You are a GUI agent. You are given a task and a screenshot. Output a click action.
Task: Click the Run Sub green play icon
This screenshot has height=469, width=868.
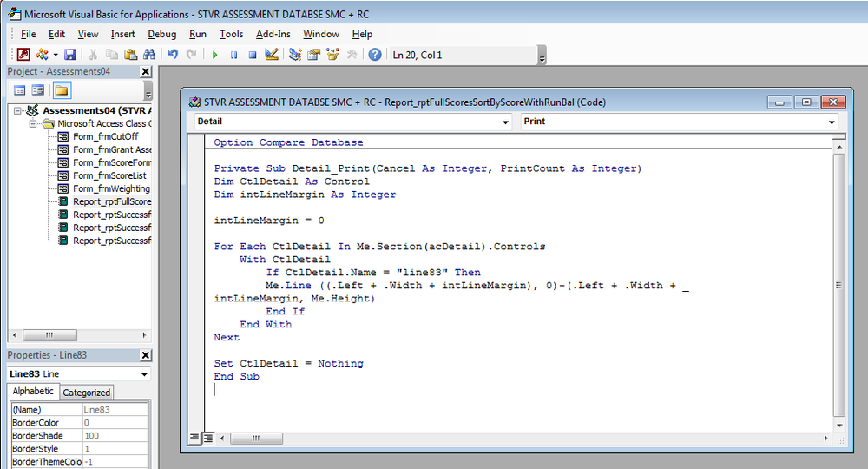[x=214, y=54]
